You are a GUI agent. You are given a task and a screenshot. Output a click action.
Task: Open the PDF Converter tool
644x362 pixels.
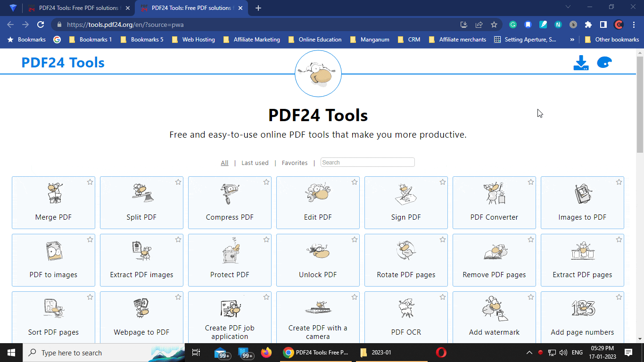click(x=494, y=203)
